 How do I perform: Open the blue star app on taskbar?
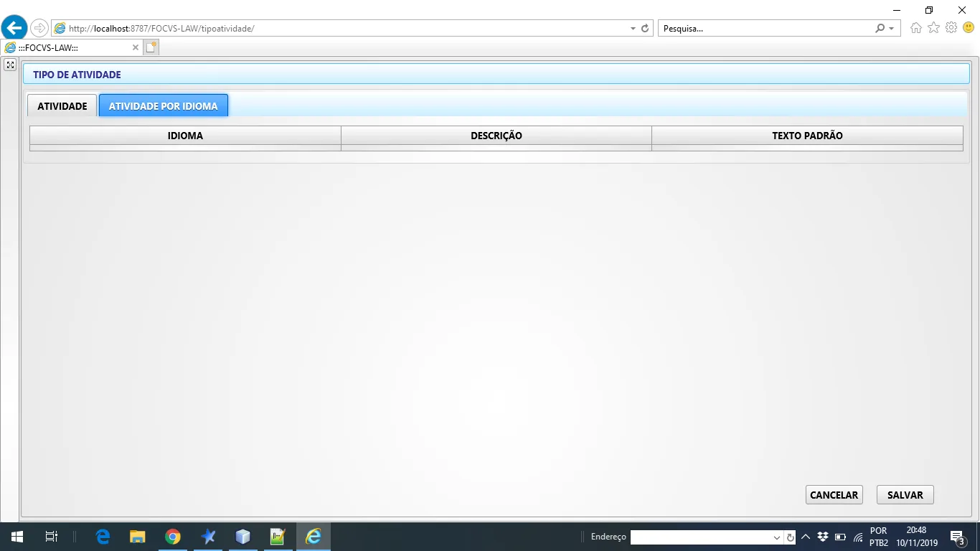(x=208, y=537)
